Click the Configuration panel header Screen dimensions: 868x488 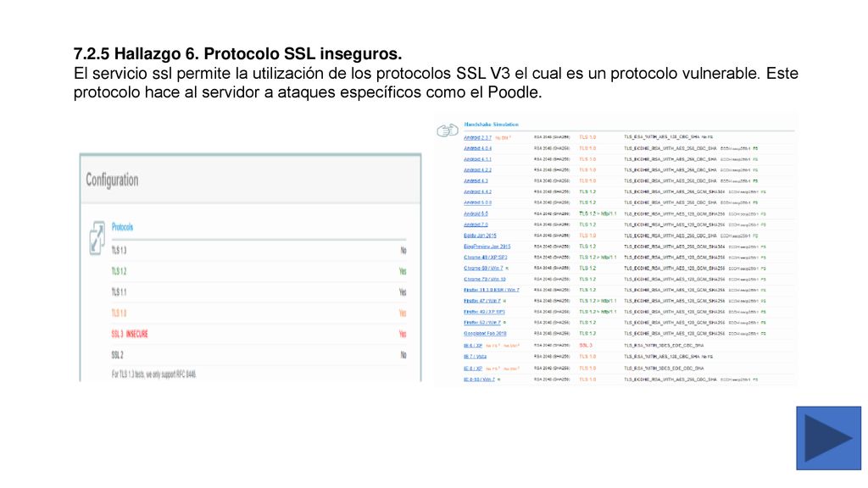click(250, 180)
